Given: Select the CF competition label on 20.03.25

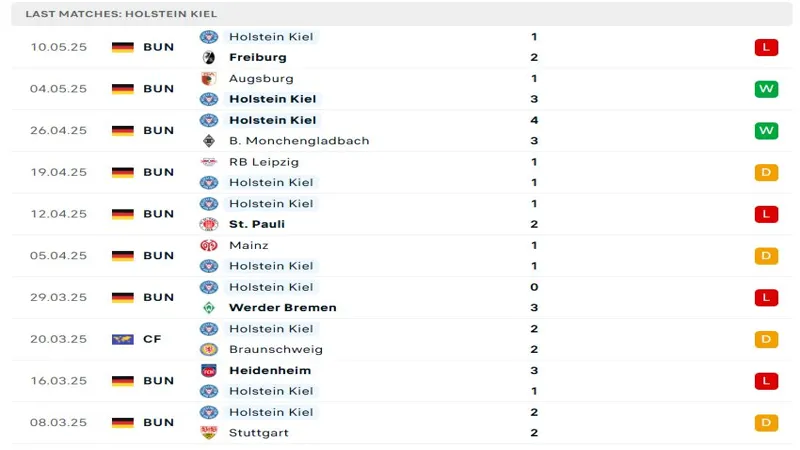Looking at the screenshot, I should 152,339.
